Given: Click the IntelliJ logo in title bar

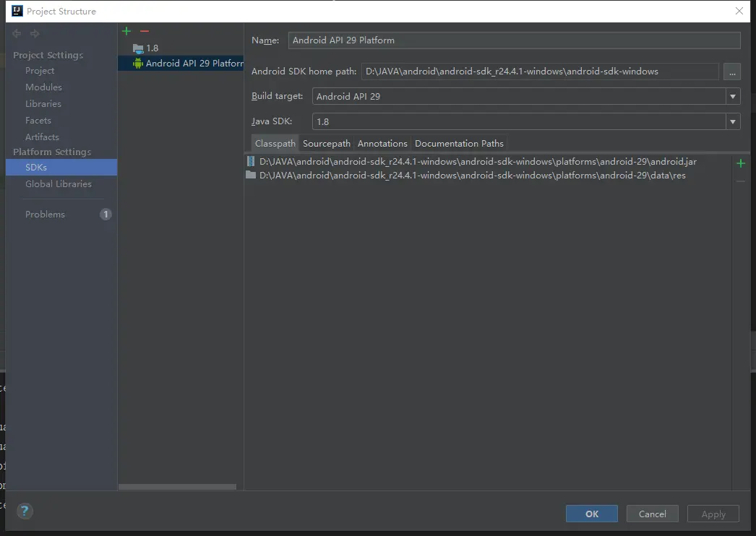Looking at the screenshot, I should (17, 11).
